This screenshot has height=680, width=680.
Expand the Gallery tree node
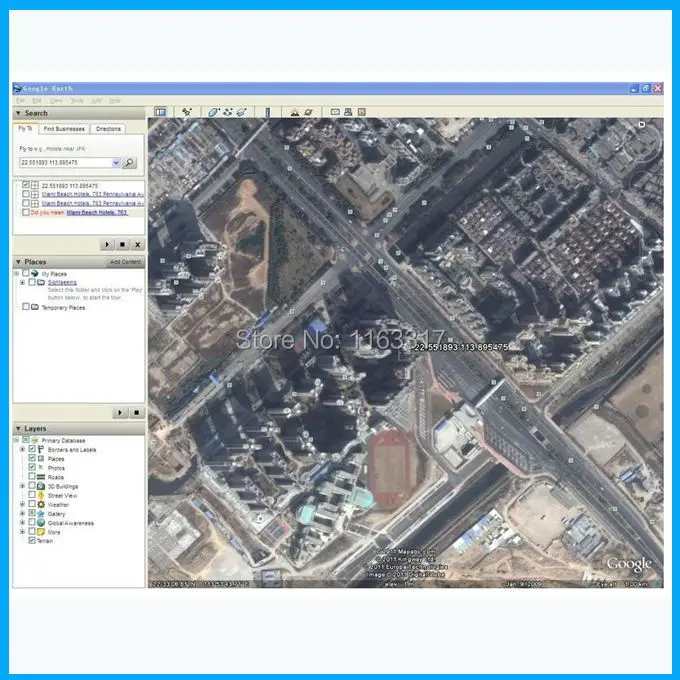[23, 513]
